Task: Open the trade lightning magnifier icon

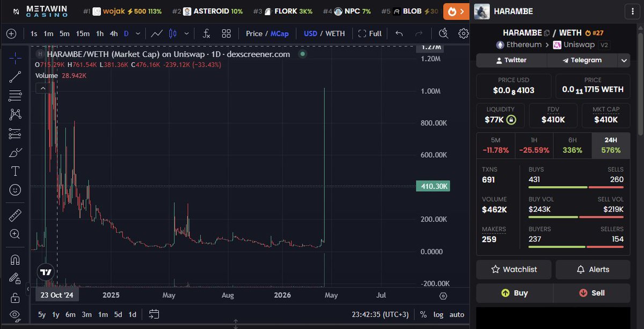Action: tap(443, 34)
